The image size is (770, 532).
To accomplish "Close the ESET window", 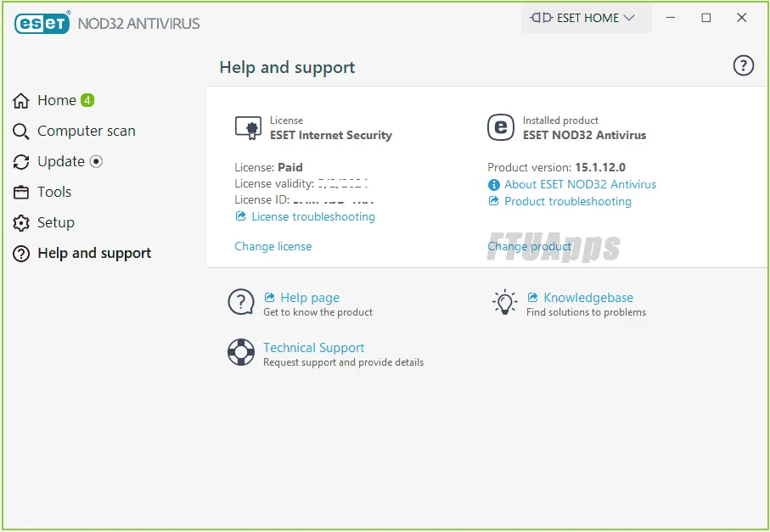I will pos(741,18).
